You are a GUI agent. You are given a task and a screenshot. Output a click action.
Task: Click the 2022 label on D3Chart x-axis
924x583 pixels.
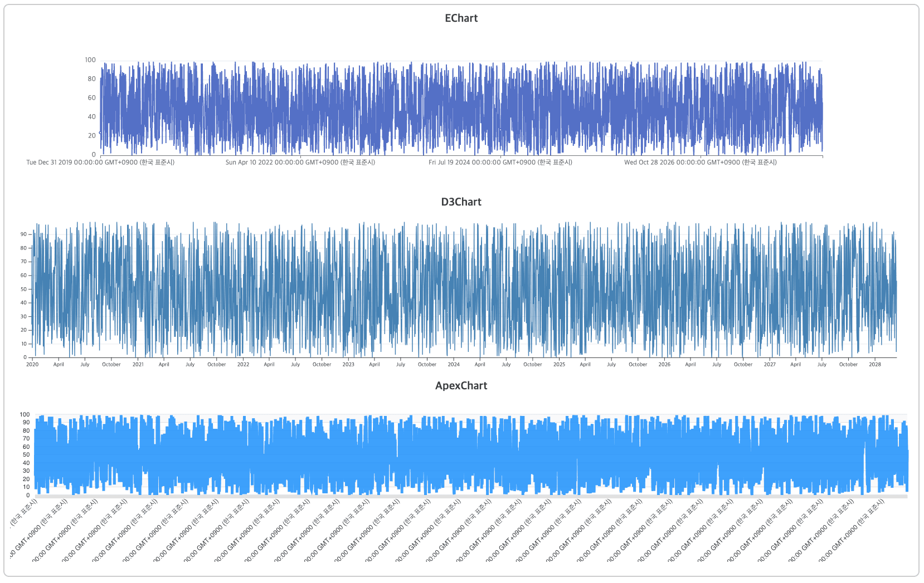[243, 365]
